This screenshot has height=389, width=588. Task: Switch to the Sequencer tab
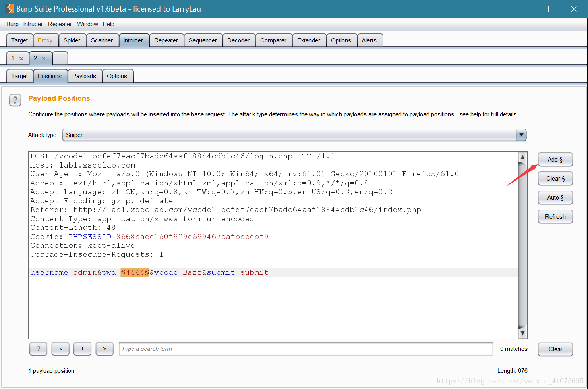point(203,40)
